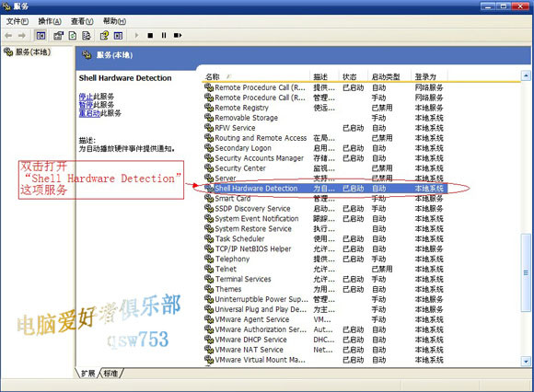The width and height of the screenshot is (534, 392).
Task: Pause service using the toolbar pause button
Action: (x=164, y=35)
